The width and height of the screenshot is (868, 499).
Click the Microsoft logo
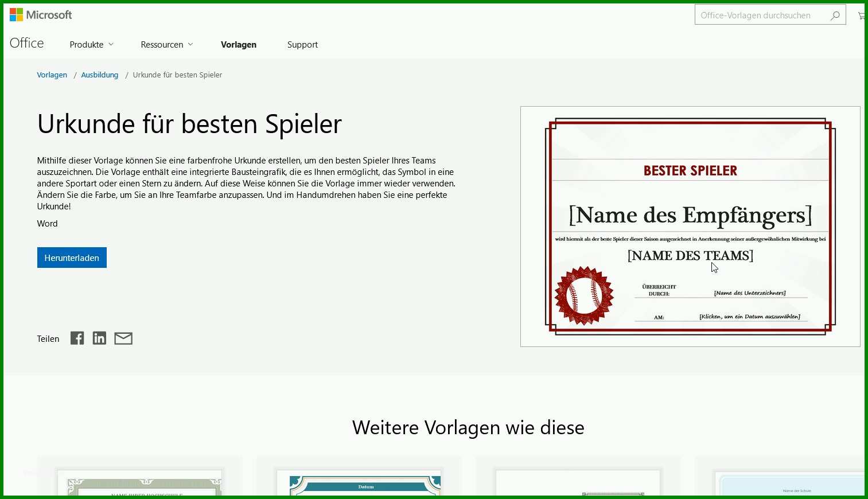coord(41,15)
